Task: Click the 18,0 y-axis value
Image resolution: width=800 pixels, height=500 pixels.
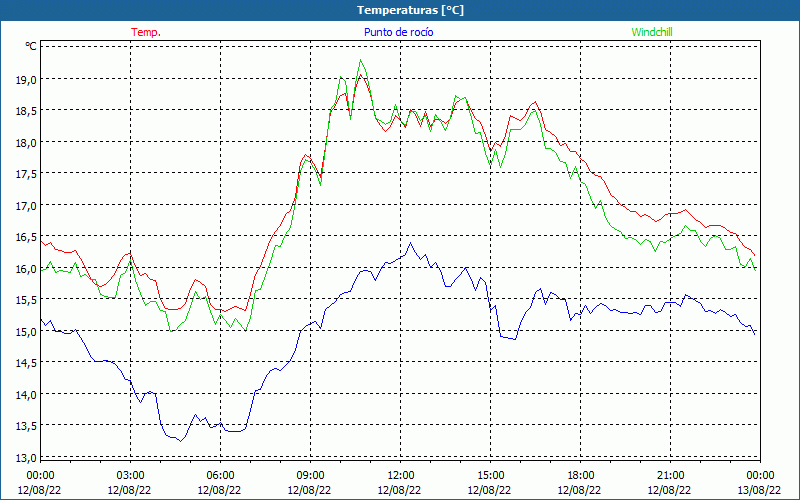Action: click(x=28, y=143)
